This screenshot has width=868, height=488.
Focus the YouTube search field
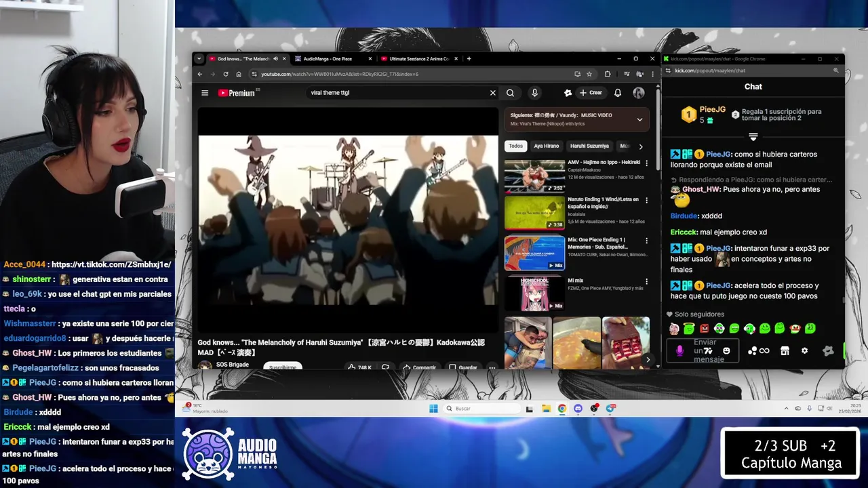(x=397, y=93)
